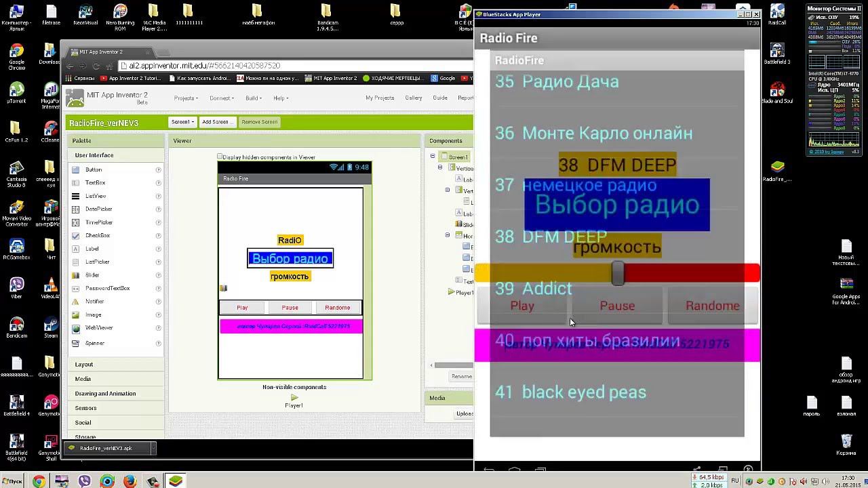Select radio 36 Монте Карло онлайн
The width and height of the screenshot is (868, 488).
[617, 133]
